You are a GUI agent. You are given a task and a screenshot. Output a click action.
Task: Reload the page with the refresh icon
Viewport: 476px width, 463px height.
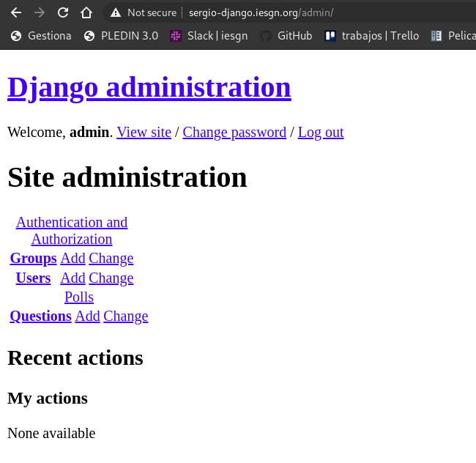pos(63,12)
